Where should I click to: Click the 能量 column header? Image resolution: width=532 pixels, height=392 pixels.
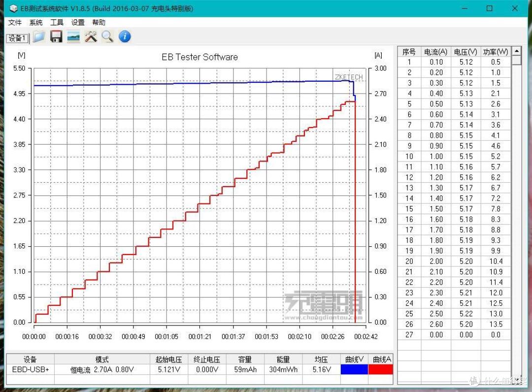pos(283,359)
